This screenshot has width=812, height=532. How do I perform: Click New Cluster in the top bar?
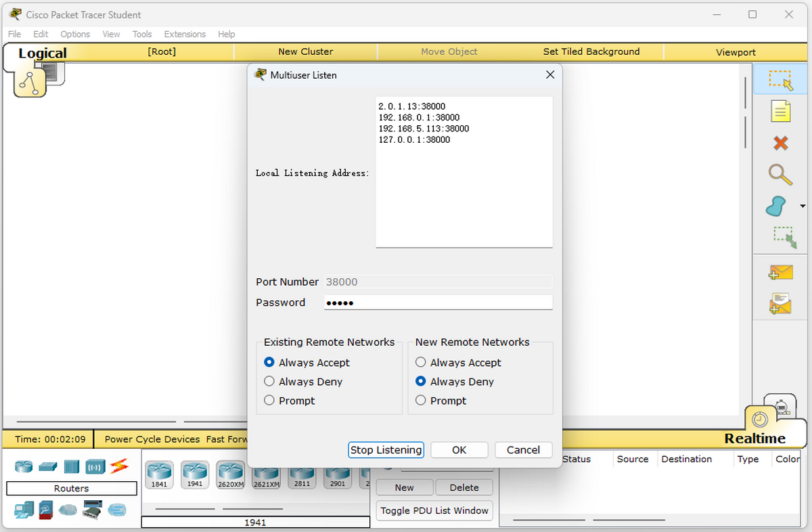[x=306, y=51]
